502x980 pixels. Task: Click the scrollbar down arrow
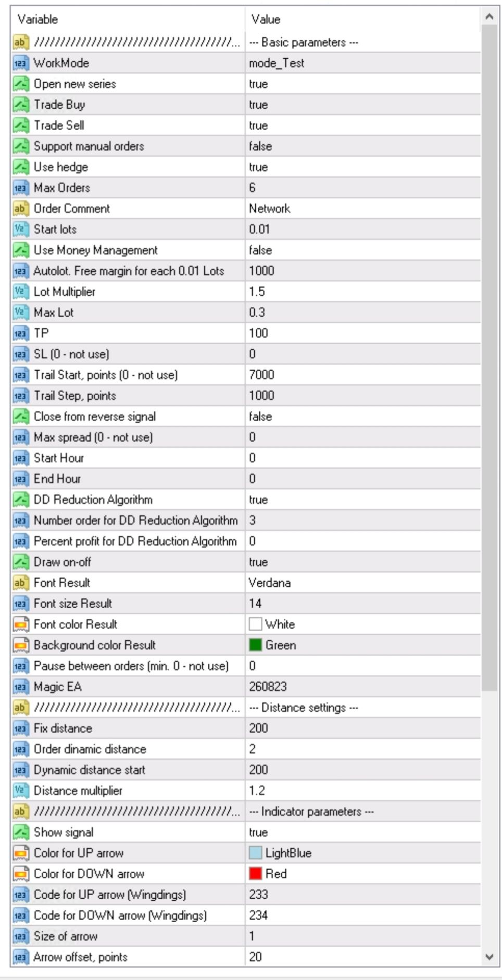point(490,957)
